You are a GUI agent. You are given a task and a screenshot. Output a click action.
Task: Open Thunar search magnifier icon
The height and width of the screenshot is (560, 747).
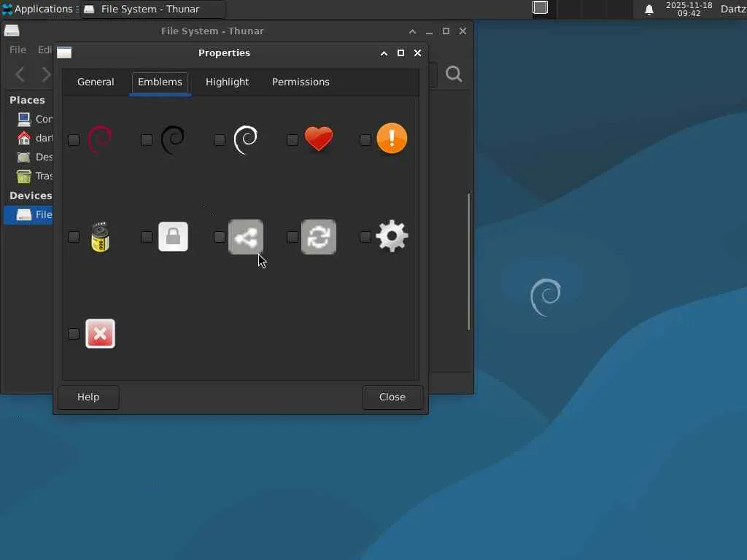(454, 74)
